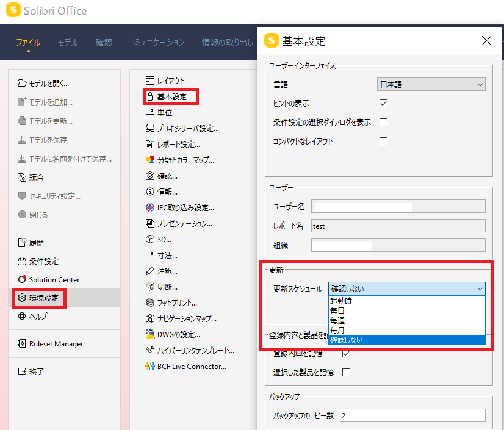This screenshot has height=430, width=504.
Task: Enable 条件設定の選択ダイアログを表示 checkbox
Action: (x=383, y=122)
